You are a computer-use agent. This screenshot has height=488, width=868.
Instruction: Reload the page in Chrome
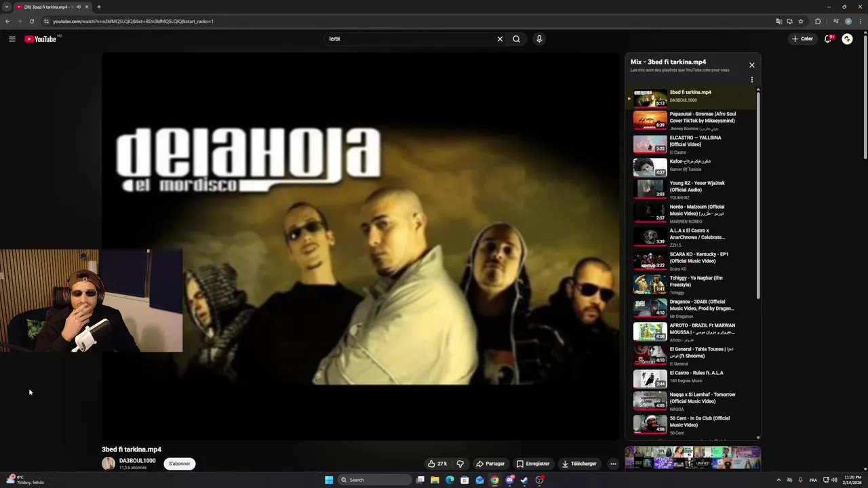31,21
